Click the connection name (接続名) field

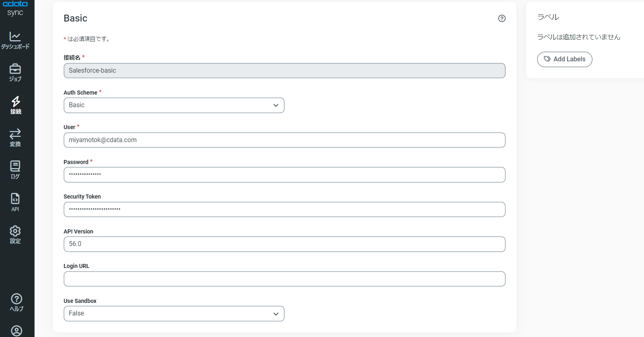(x=284, y=71)
